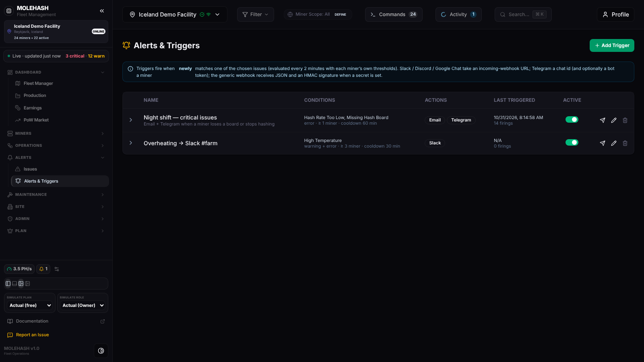Send test for Overheating Slack trigger
Image resolution: width=644 pixels, height=362 pixels.
[x=603, y=143]
